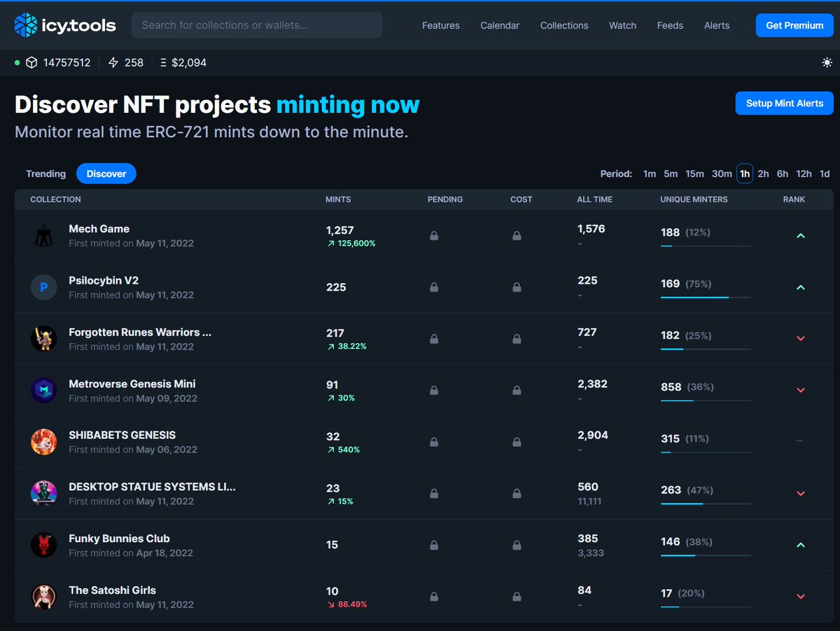Select the 1h period option
Screen dimensions: 840x631
pyautogui.click(x=745, y=174)
